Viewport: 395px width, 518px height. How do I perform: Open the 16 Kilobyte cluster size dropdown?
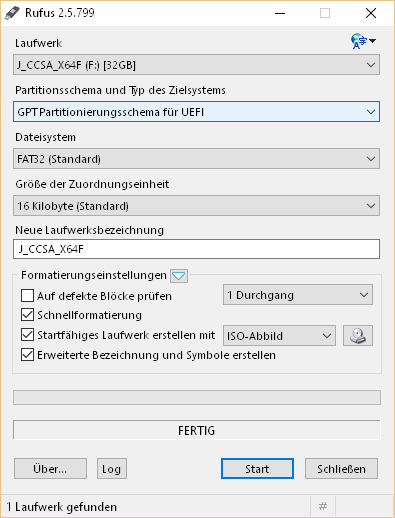[x=196, y=206]
